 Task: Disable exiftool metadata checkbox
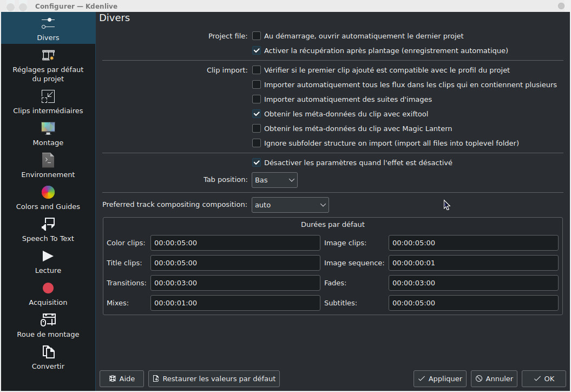pyautogui.click(x=257, y=114)
